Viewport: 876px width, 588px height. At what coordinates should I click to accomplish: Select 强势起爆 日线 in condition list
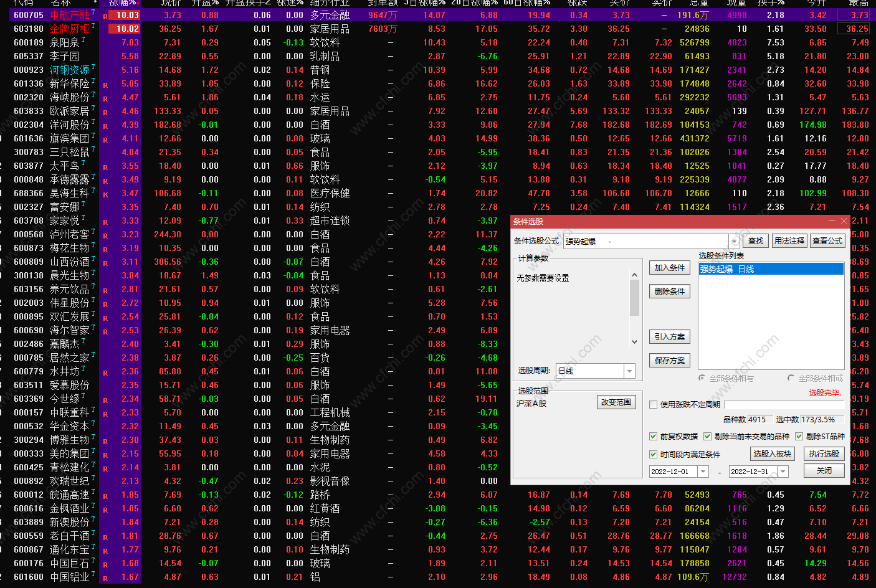click(x=771, y=269)
